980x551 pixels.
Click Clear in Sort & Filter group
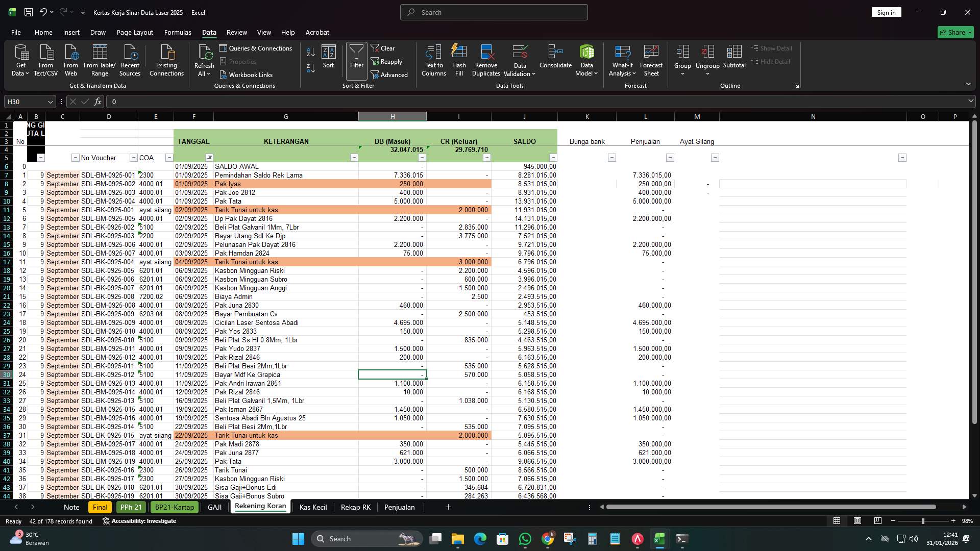pos(383,47)
